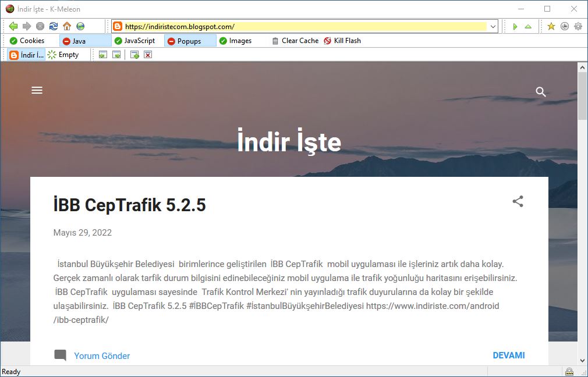Click the globe Search icon in toolbar
The image size is (588, 377).
[x=80, y=26]
